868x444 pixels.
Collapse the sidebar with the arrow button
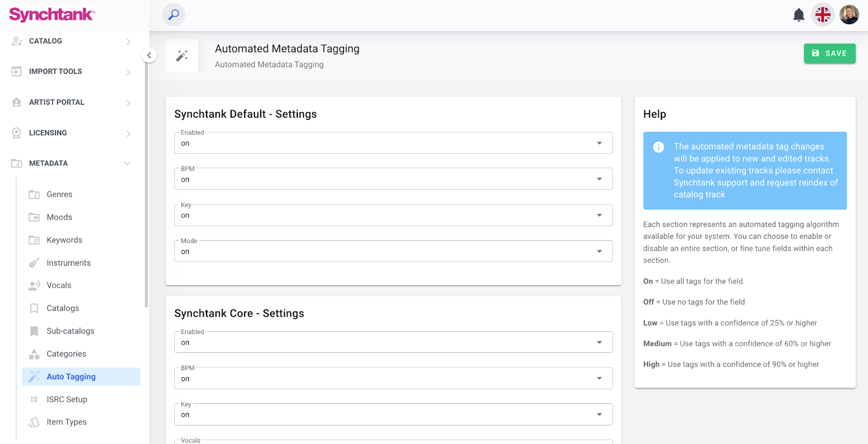pos(149,55)
